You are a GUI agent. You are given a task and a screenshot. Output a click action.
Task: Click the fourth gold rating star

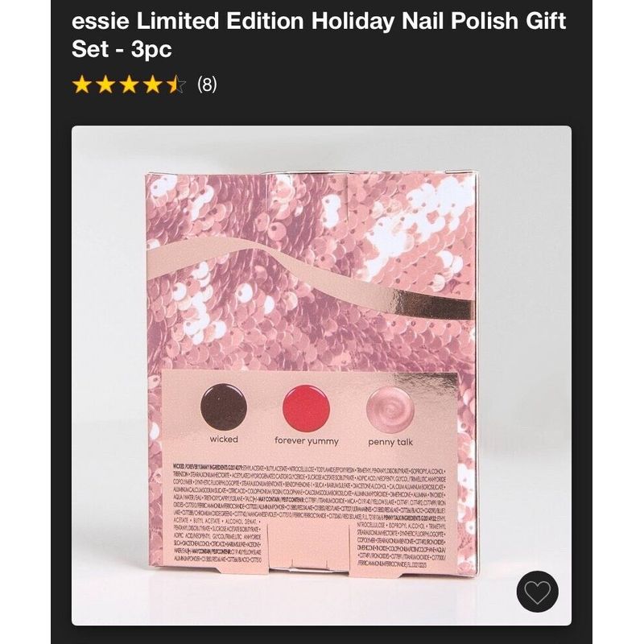[x=153, y=85]
